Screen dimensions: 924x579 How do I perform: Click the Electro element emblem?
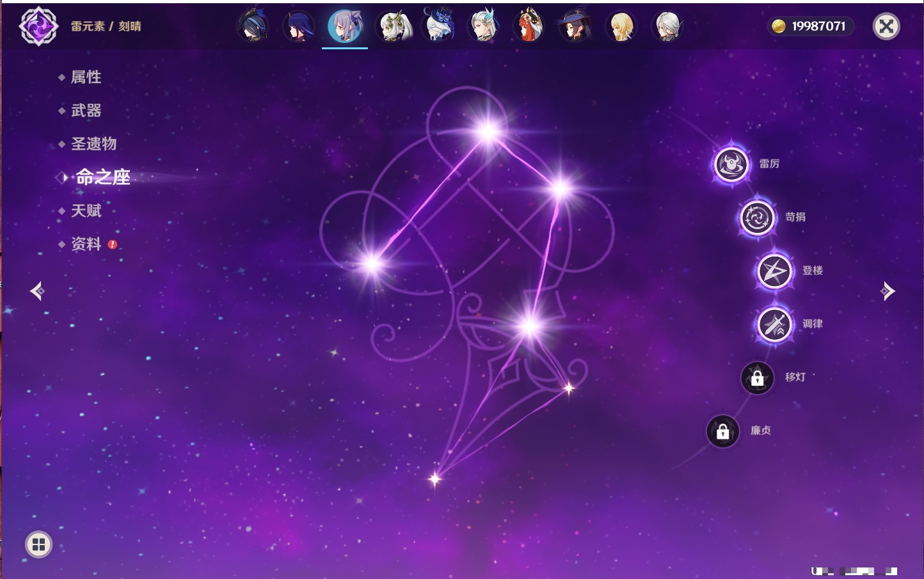38,26
